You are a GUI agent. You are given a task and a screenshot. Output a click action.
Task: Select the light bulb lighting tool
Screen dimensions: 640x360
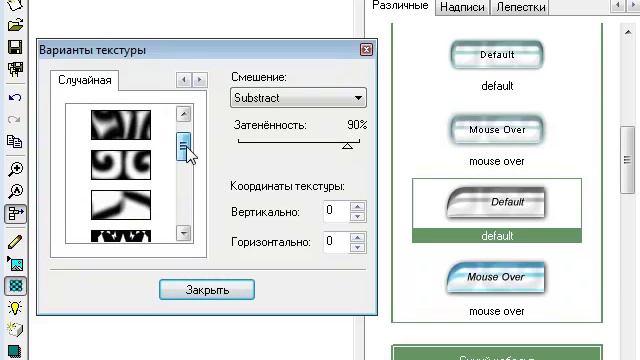point(15,308)
